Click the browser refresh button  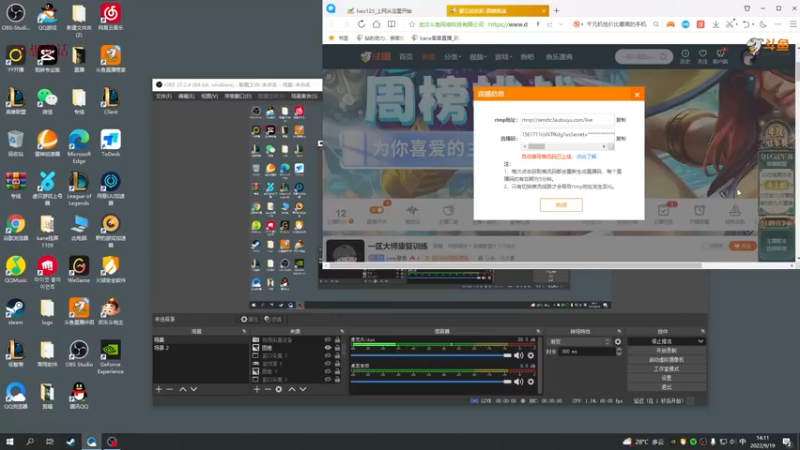[361, 24]
